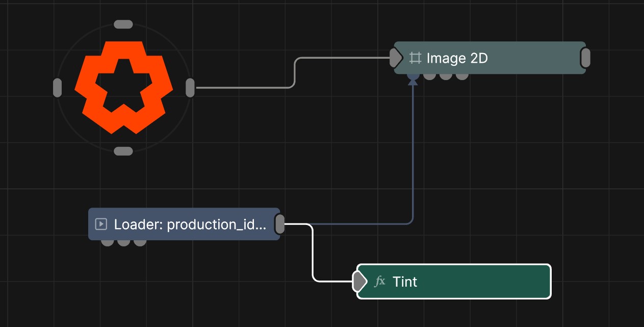Click the left input port of Image 2D
This screenshot has height=327, width=644.
[395, 58]
